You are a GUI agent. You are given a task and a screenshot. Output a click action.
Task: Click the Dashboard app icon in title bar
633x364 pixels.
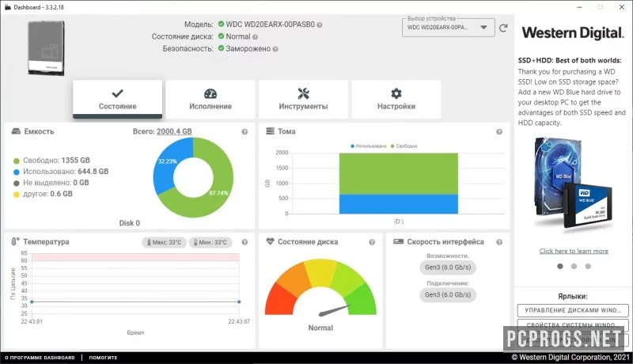(7, 7)
